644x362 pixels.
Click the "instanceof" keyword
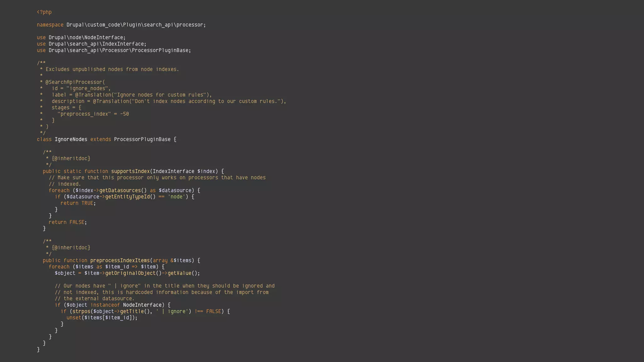(105, 305)
